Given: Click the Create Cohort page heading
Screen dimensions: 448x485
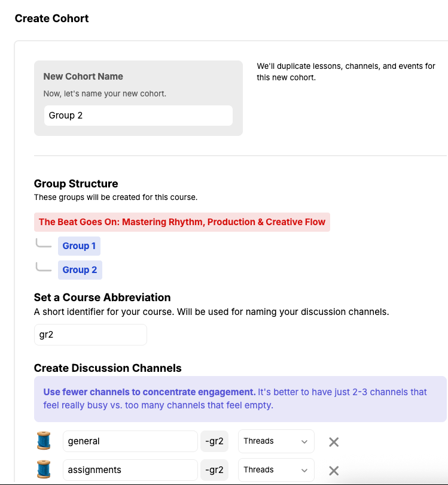Looking at the screenshot, I should pyautogui.click(x=52, y=19).
